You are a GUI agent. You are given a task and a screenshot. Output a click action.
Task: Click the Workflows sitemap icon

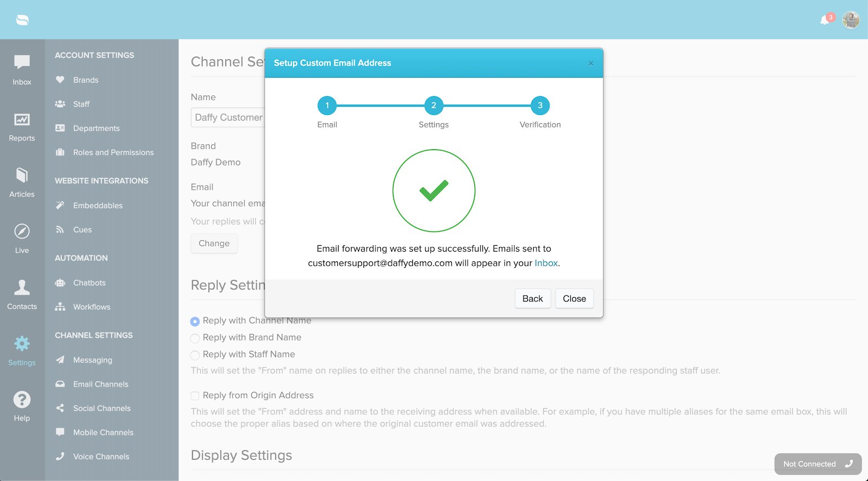coord(60,306)
